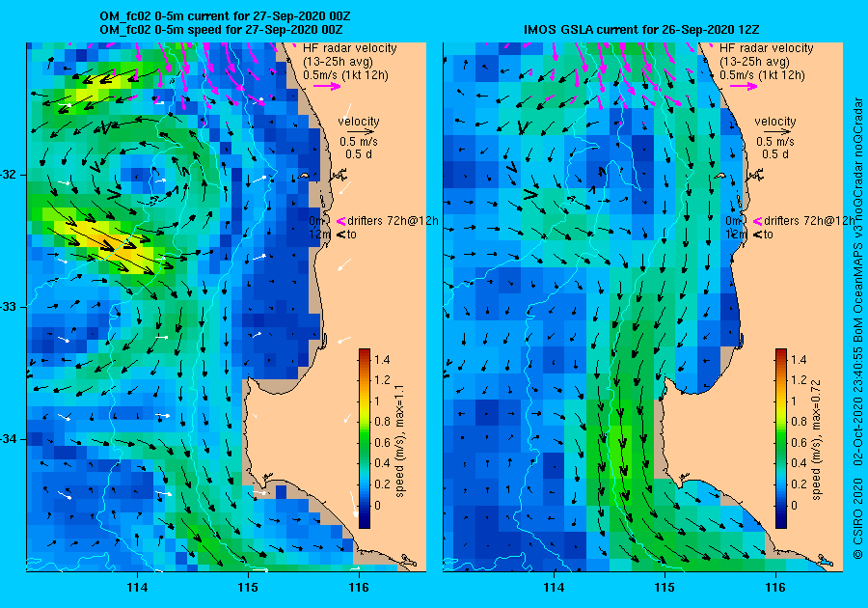Click 'drifters 72h@12h' on the left map

[x=393, y=221]
